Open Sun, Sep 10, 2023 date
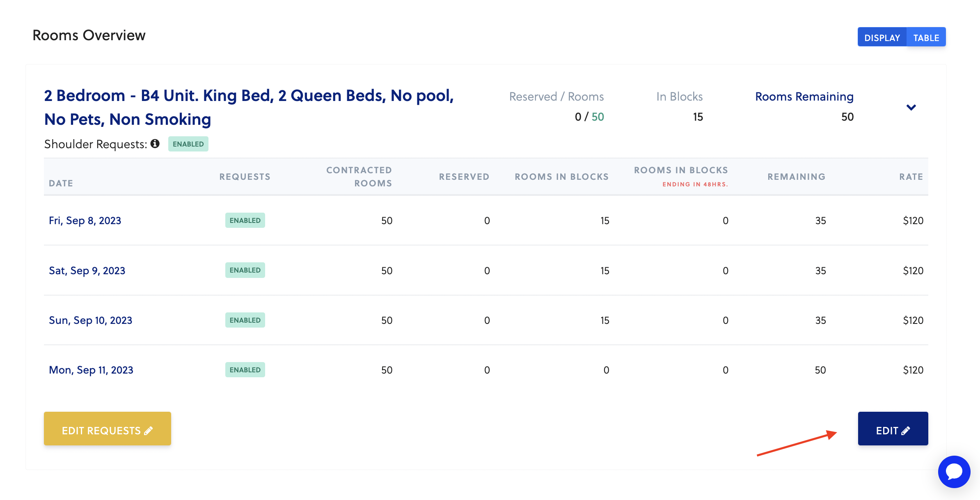The image size is (980, 500). click(90, 320)
